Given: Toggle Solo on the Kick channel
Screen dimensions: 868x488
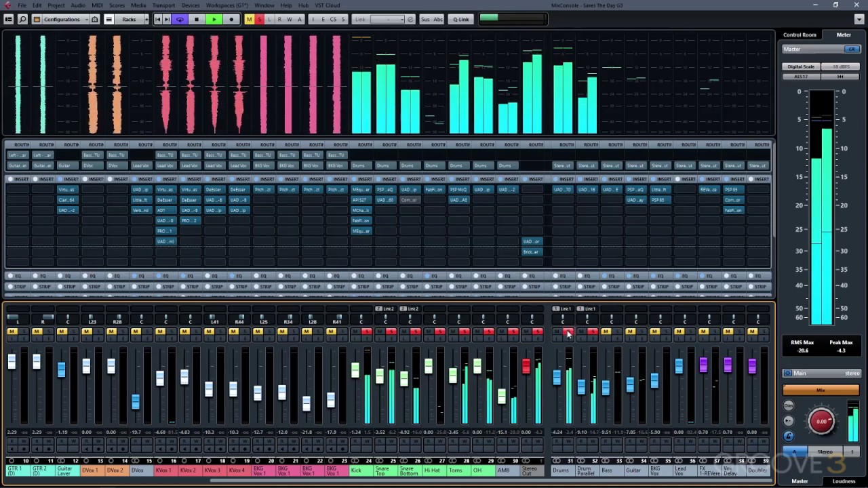Looking at the screenshot, I should click(x=367, y=331).
